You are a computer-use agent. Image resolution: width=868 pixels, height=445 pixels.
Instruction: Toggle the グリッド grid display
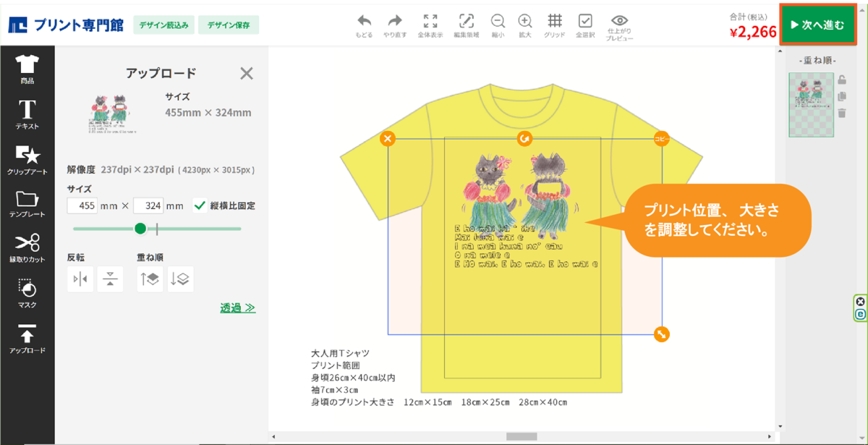coord(555,25)
